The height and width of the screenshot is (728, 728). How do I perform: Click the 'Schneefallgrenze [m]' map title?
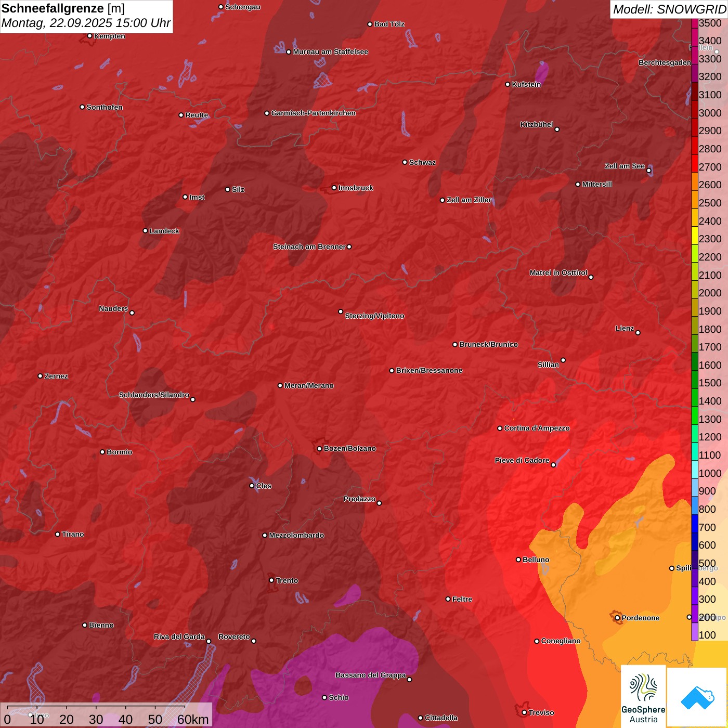63,8
